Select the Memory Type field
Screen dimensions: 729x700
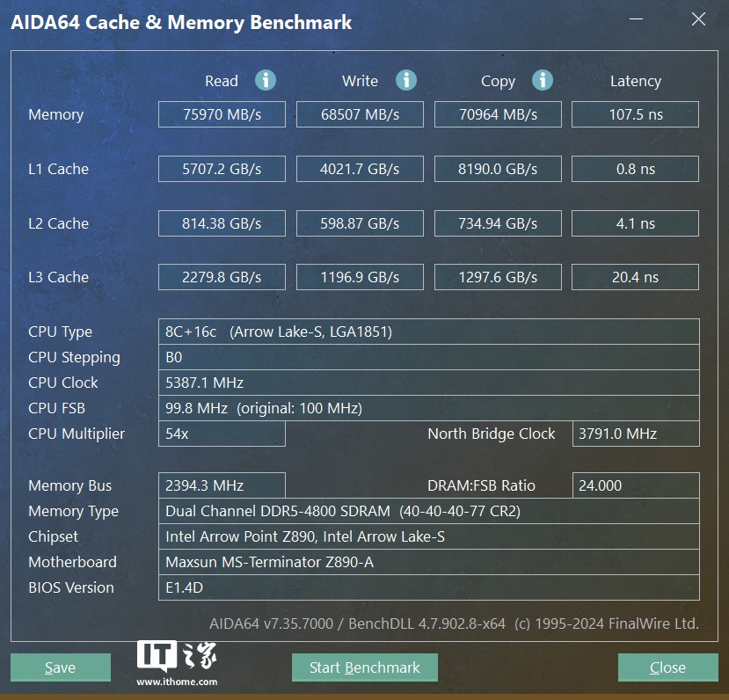[x=428, y=511]
